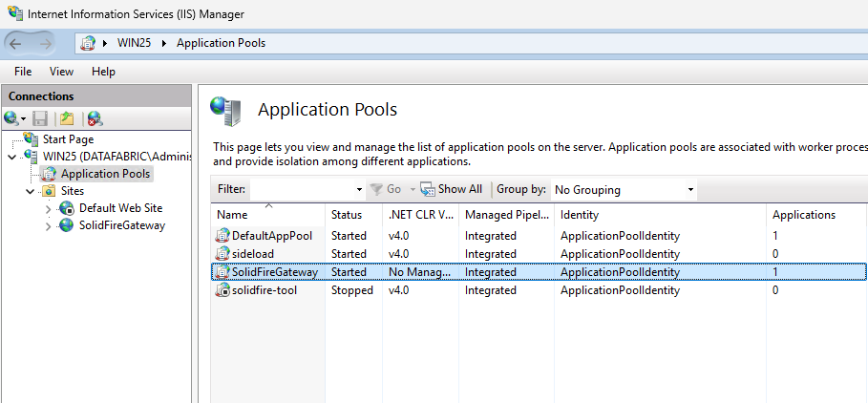Click the sideload app pool row icon
868x403 pixels.
[x=222, y=253]
